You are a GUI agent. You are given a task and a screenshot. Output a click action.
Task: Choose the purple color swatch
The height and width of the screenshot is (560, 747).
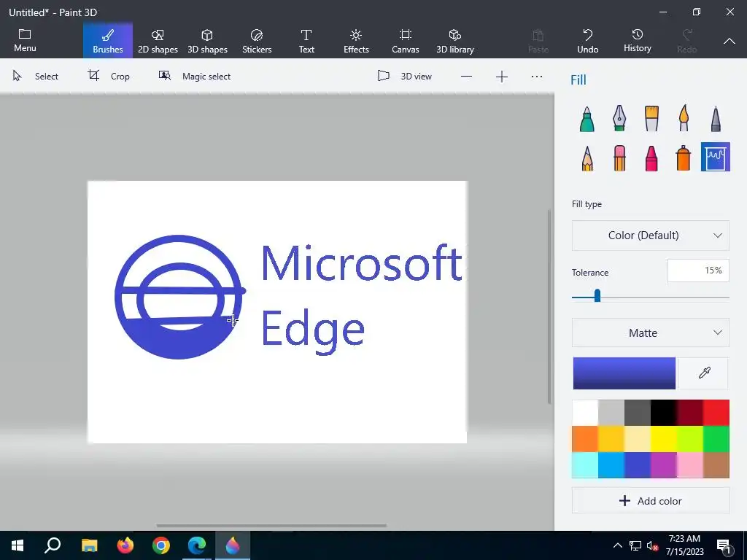pyautogui.click(x=664, y=464)
